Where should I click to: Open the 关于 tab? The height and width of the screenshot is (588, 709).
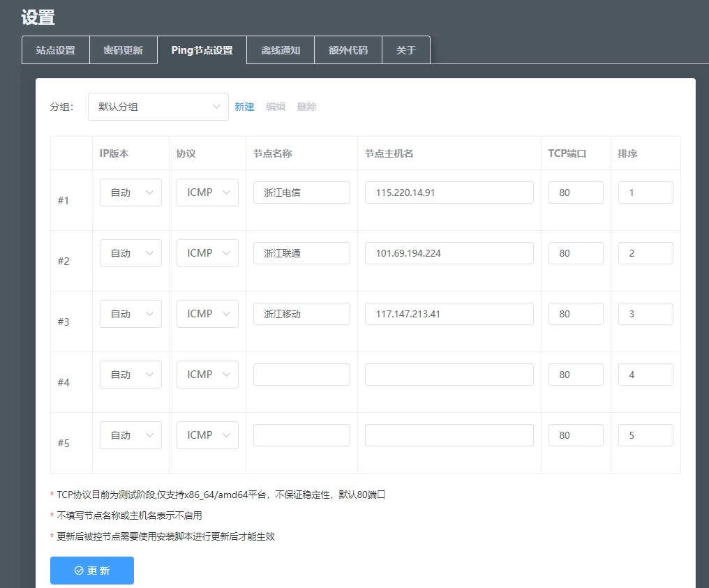pos(405,50)
